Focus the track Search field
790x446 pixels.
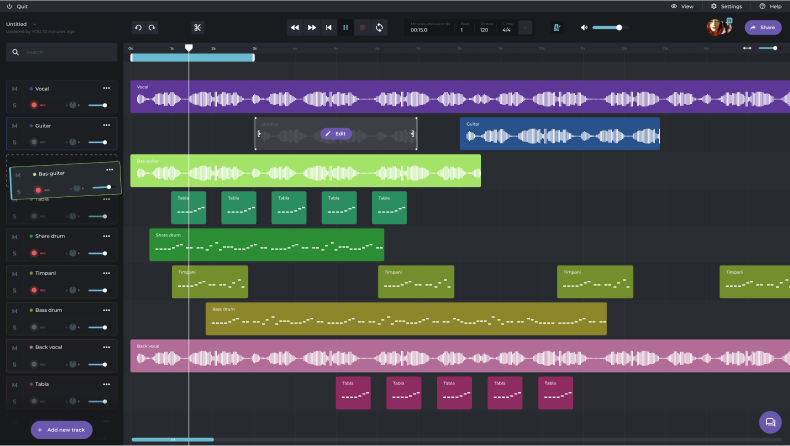pyautogui.click(x=61, y=52)
